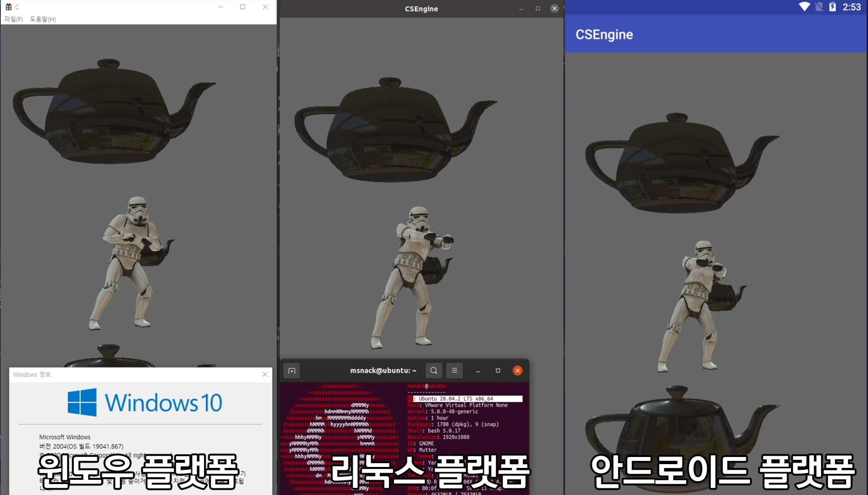Viewport: 868px width, 495px height.
Task: Tap the Wi-Fi icon in Android status bar
Action: point(804,7)
